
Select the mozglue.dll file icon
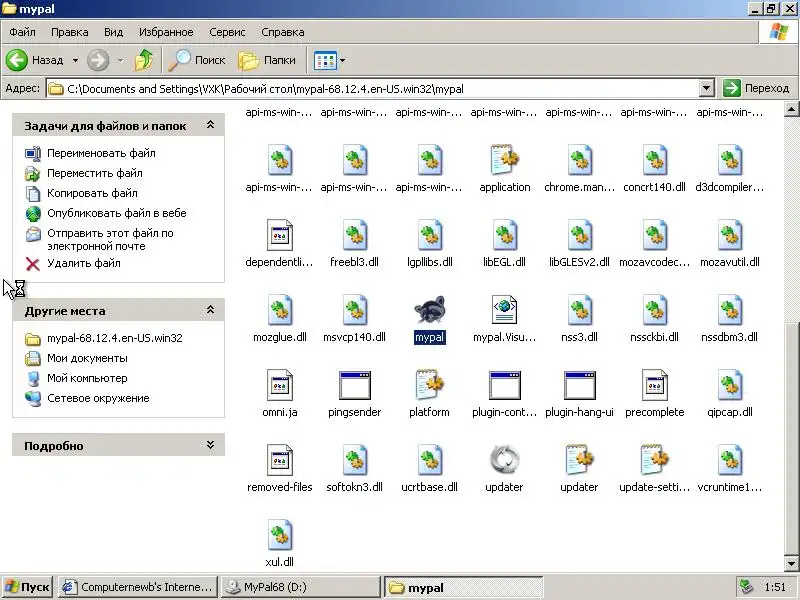pyautogui.click(x=280, y=310)
